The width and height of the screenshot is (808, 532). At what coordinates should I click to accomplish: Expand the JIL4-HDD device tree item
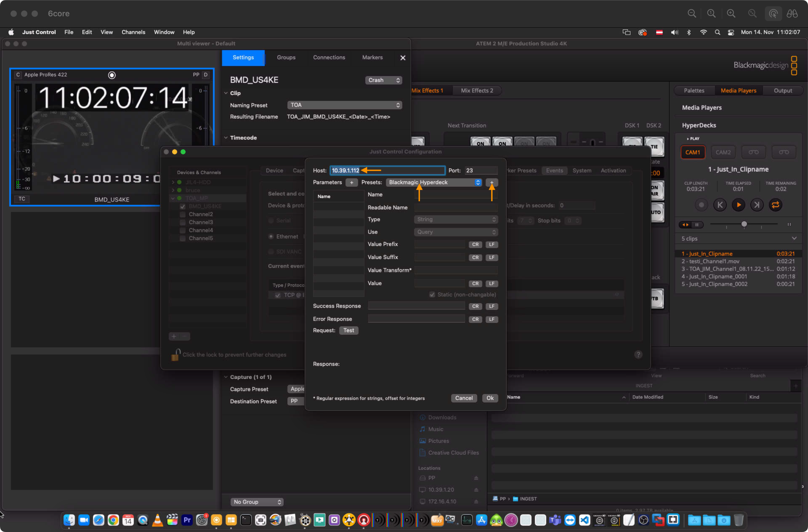(173, 182)
